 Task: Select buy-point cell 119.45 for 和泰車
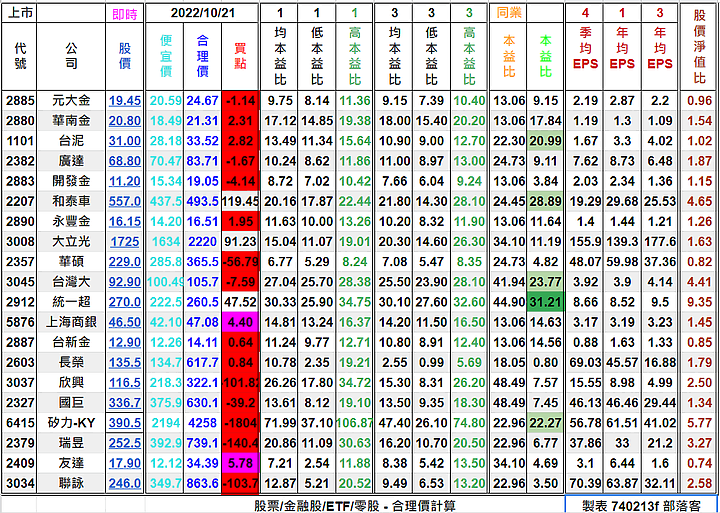click(x=240, y=201)
